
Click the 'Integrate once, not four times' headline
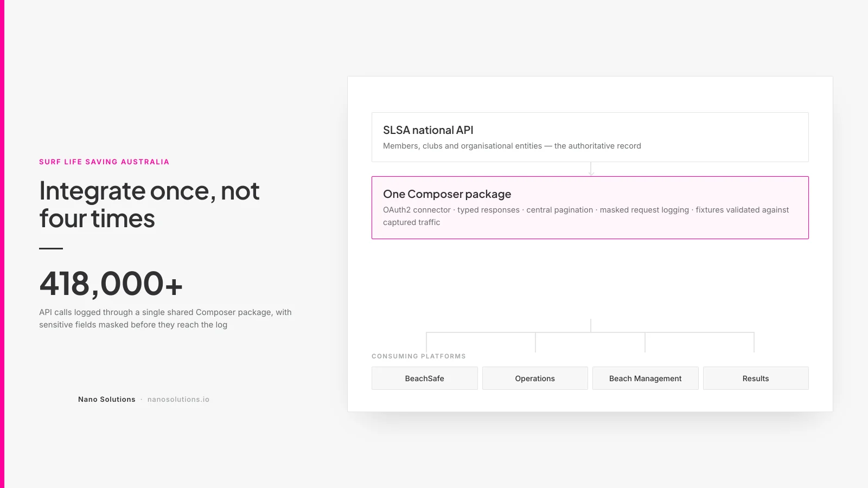149,205
